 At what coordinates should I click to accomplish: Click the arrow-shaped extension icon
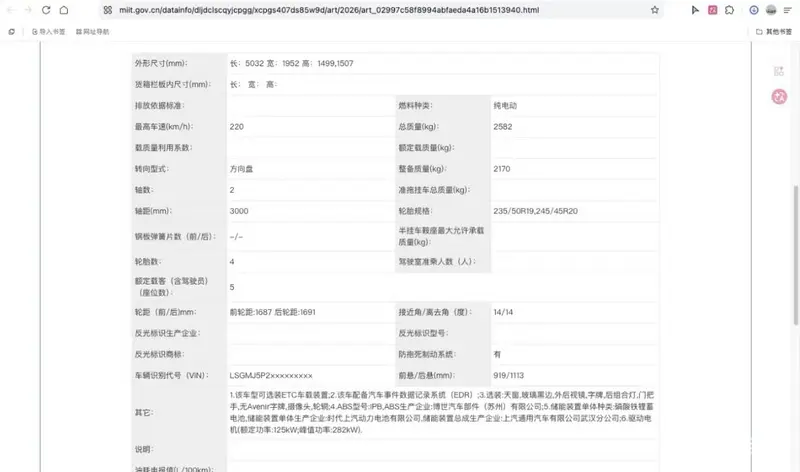click(695, 10)
